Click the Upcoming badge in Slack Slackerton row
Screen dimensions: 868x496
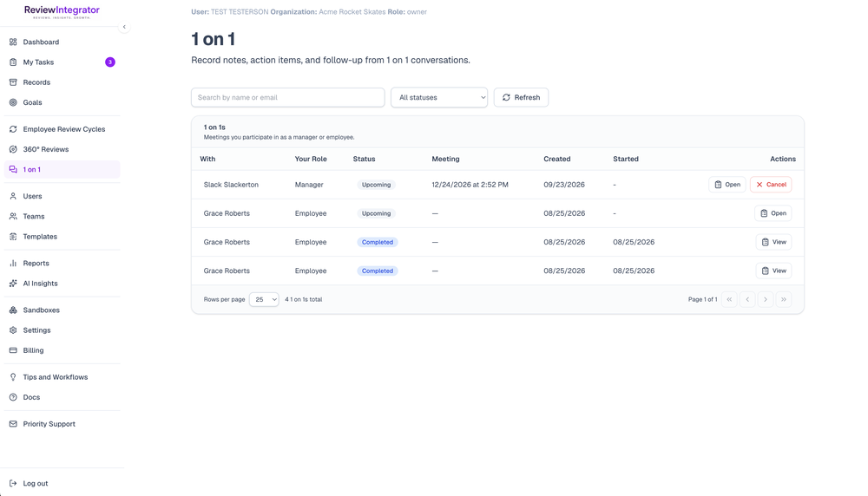[x=377, y=185]
